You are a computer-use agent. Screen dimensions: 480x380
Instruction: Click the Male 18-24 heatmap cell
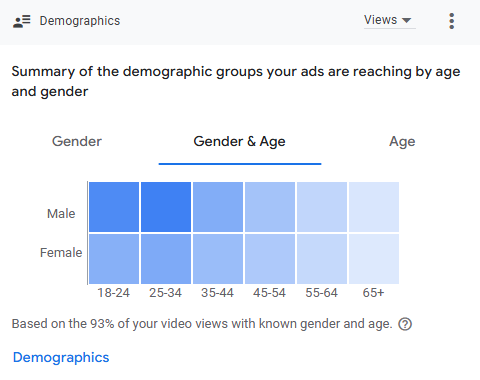pyautogui.click(x=114, y=207)
